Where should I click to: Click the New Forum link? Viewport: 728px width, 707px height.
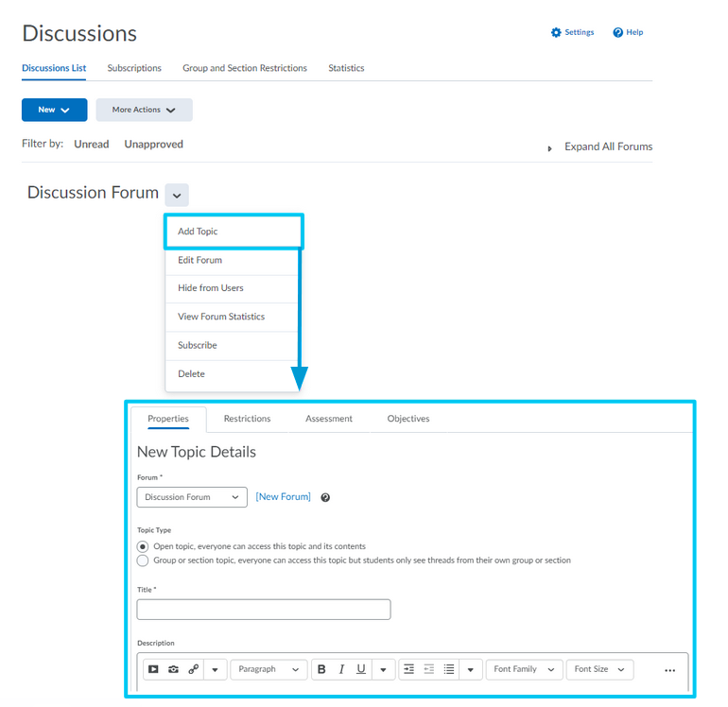[x=283, y=497]
